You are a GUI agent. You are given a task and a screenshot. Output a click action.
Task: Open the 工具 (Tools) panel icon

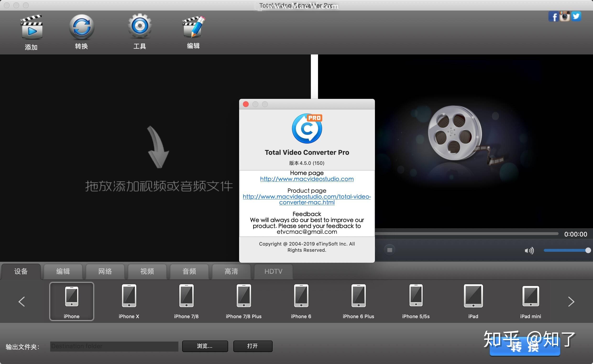click(x=139, y=27)
